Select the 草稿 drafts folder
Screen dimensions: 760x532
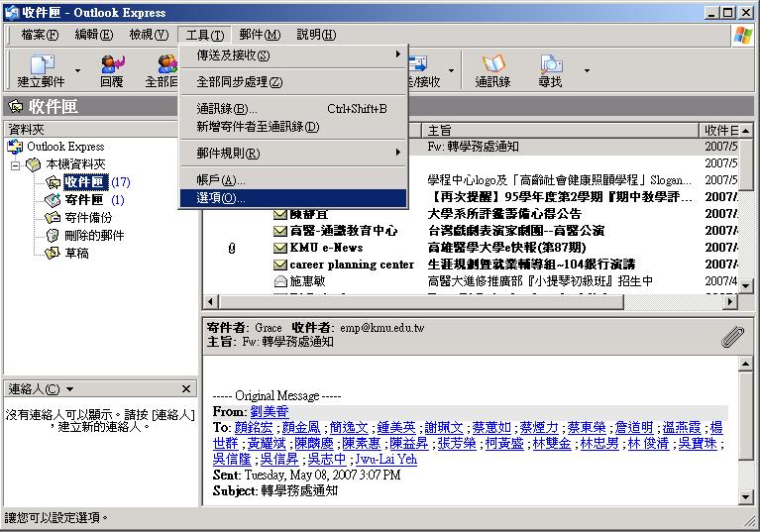(x=67, y=253)
